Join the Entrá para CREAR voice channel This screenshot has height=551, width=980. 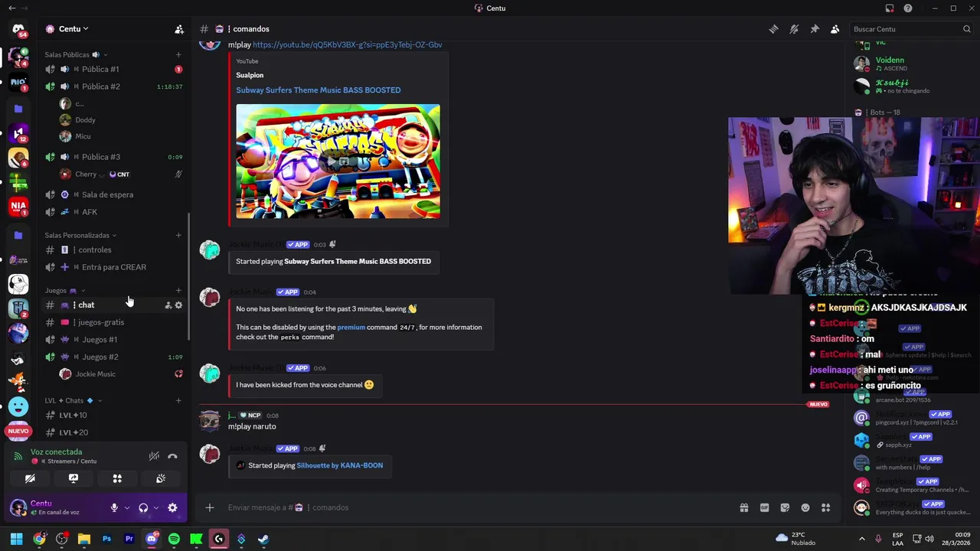point(113,267)
